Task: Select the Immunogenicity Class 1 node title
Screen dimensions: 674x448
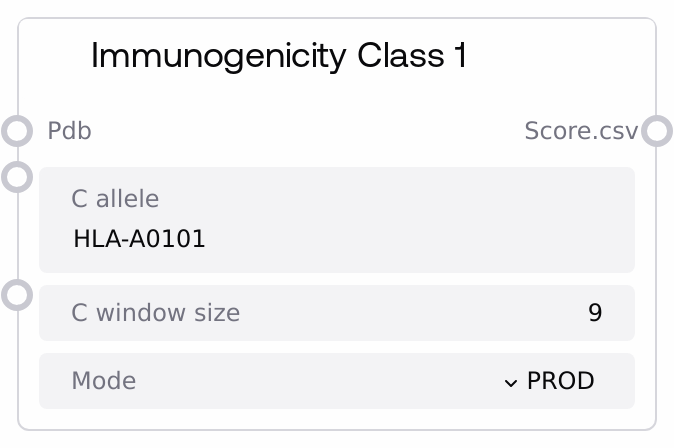Action: 279,56
